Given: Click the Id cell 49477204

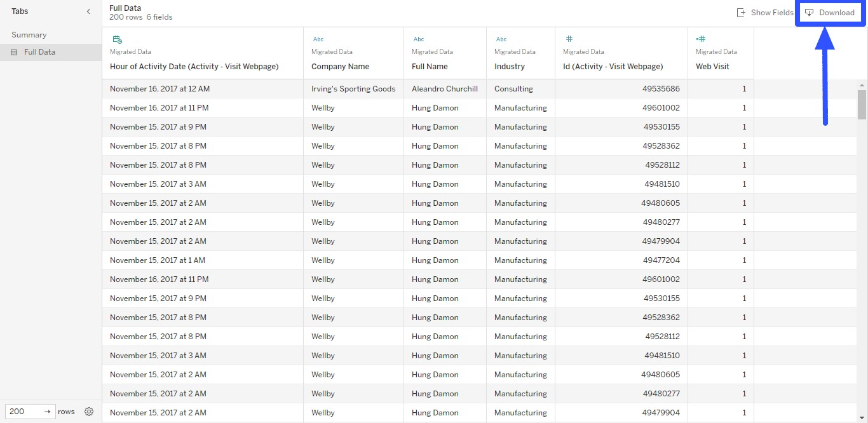Looking at the screenshot, I should [621, 260].
